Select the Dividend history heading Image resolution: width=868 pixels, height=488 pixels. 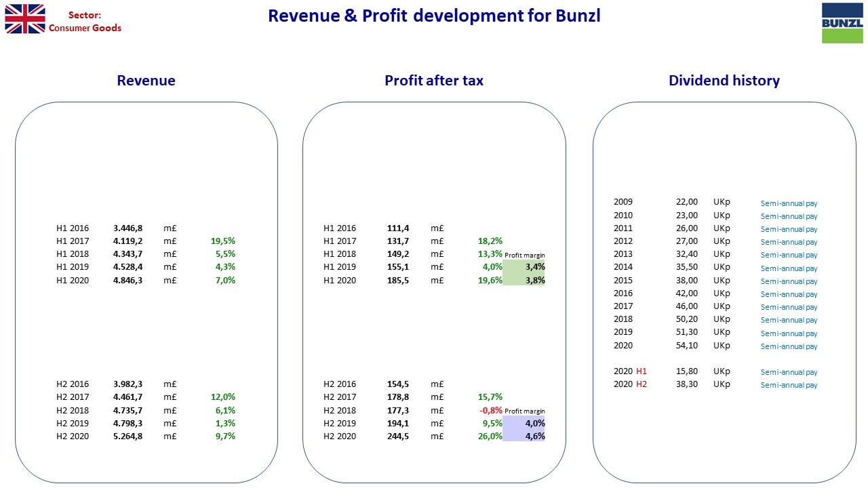pos(724,81)
